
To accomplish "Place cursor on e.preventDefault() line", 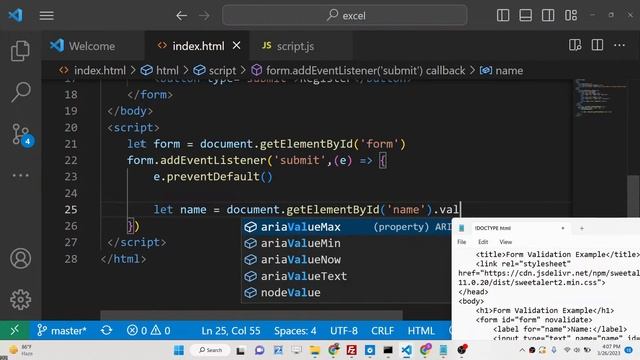I will pyautogui.click(x=213, y=177).
